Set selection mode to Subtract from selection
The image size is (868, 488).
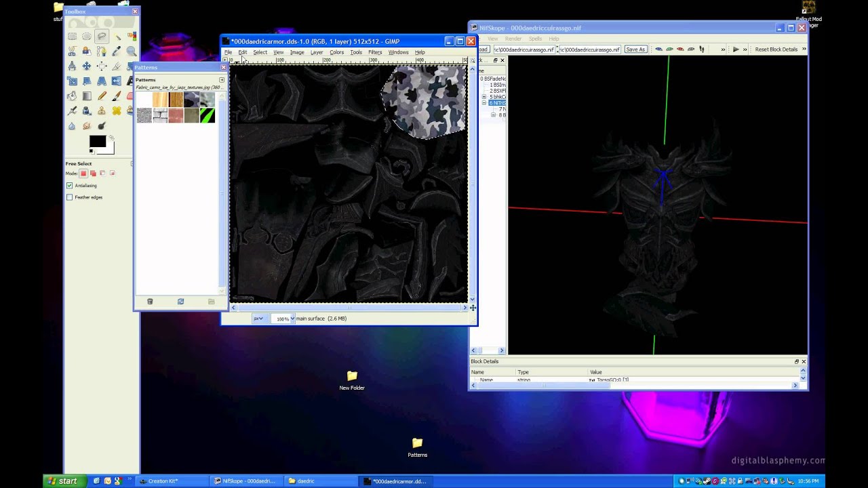(x=103, y=174)
